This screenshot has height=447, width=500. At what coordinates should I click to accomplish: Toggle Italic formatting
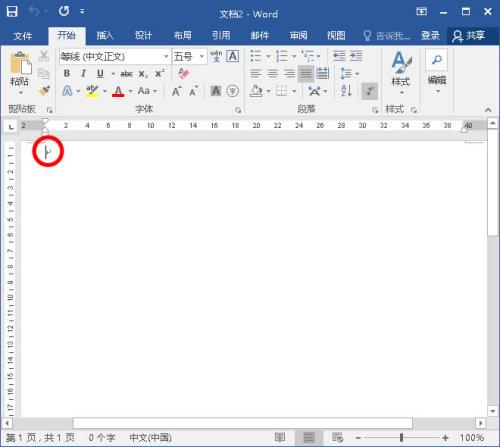click(83, 73)
